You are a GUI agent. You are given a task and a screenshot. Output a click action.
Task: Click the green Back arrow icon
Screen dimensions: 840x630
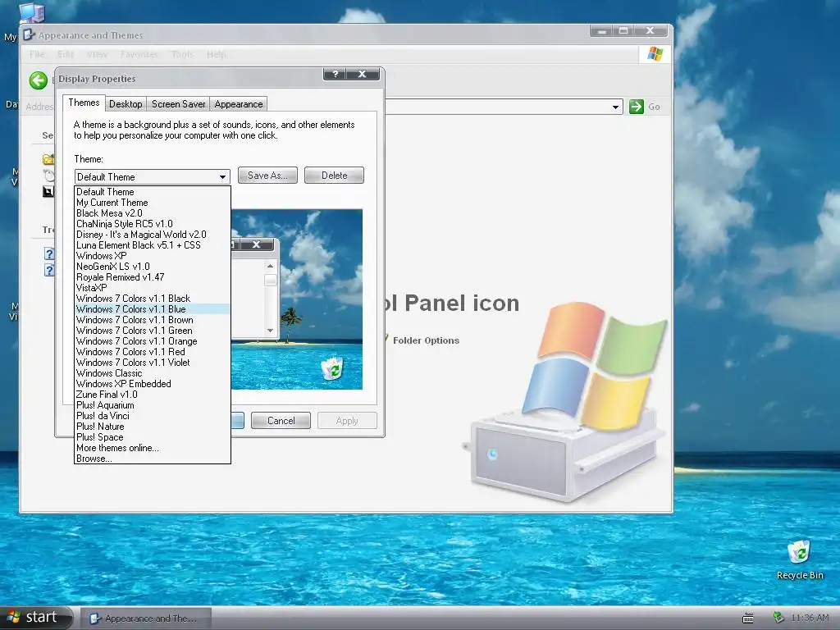point(38,81)
